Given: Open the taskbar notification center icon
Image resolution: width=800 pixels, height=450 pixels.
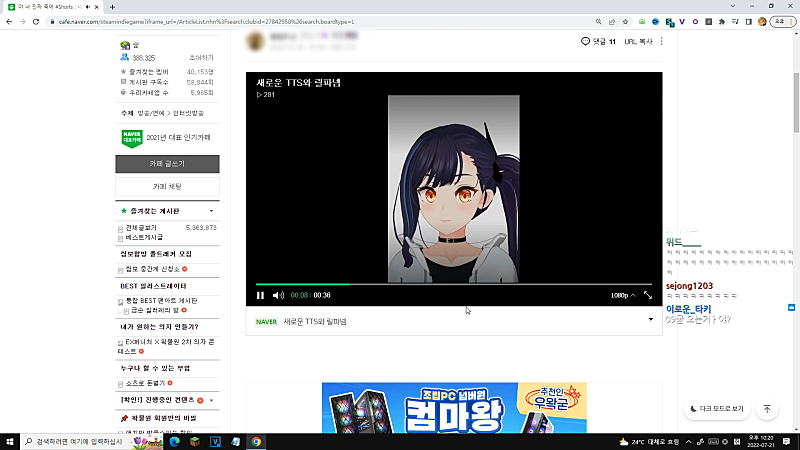Looking at the screenshot, I should (787, 441).
